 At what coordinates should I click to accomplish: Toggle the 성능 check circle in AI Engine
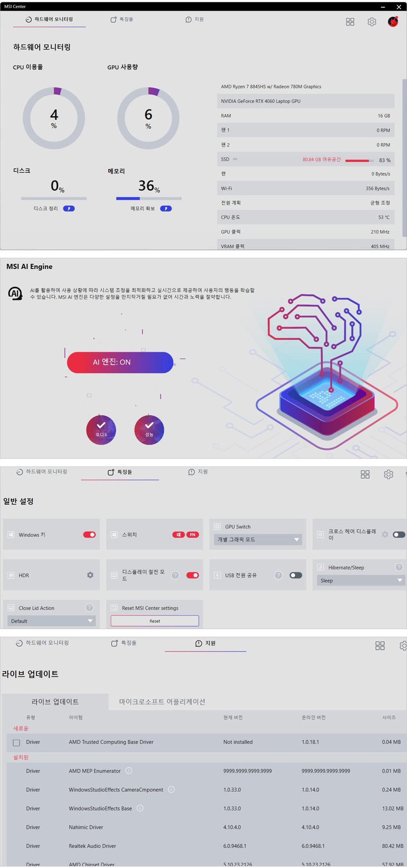pyautogui.click(x=149, y=430)
